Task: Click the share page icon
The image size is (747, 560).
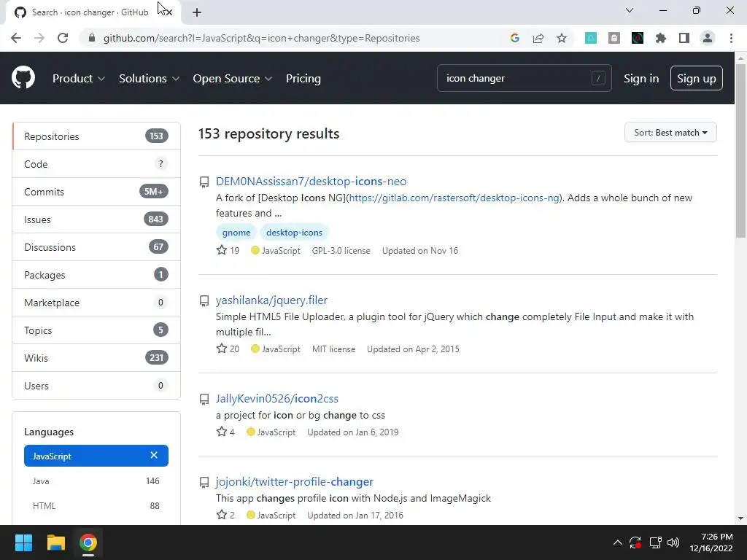Action: coord(538,38)
